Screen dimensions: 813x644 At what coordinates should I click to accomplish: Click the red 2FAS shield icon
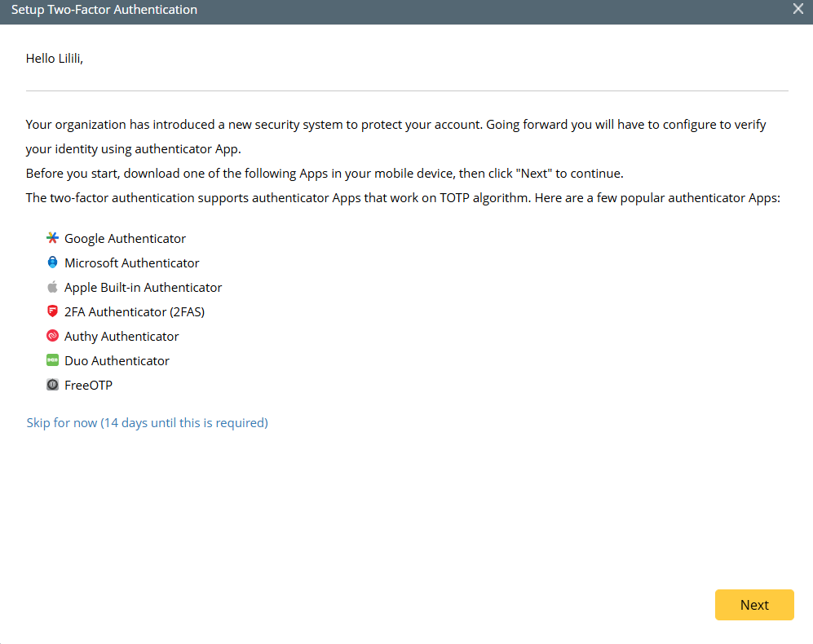(x=52, y=311)
